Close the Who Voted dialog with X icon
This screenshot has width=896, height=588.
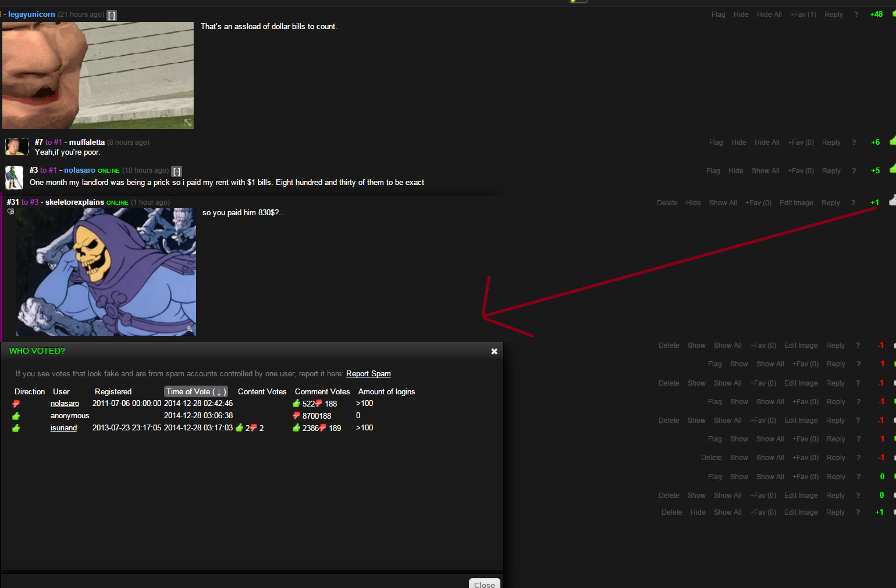494,351
